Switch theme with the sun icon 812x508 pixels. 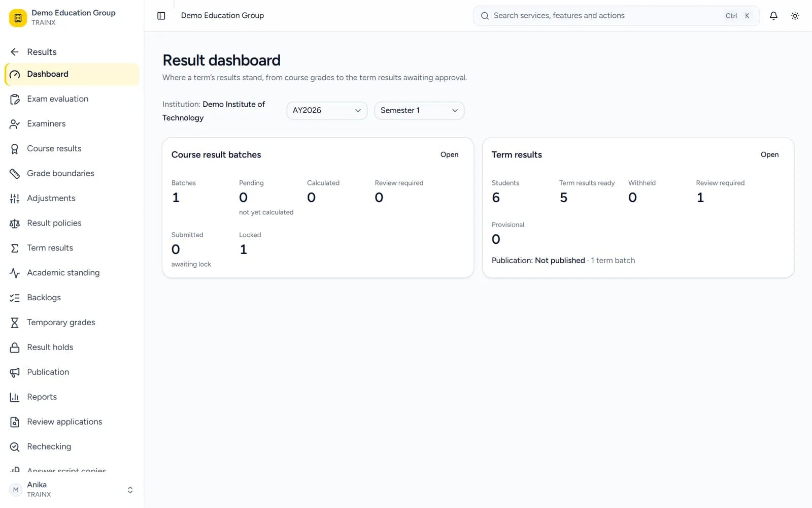[795, 16]
